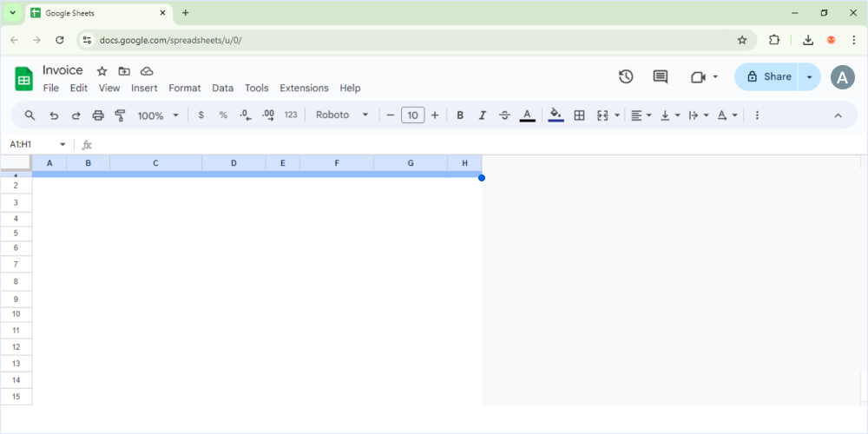The height and width of the screenshot is (434, 868).
Task: Click the Share button
Action: [768, 76]
